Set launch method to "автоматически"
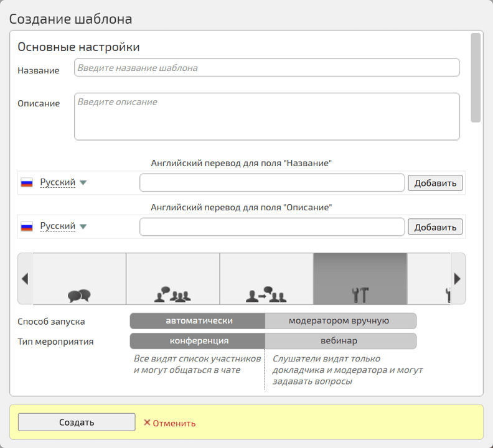493x448 pixels. pyautogui.click(x=198, y=321)
